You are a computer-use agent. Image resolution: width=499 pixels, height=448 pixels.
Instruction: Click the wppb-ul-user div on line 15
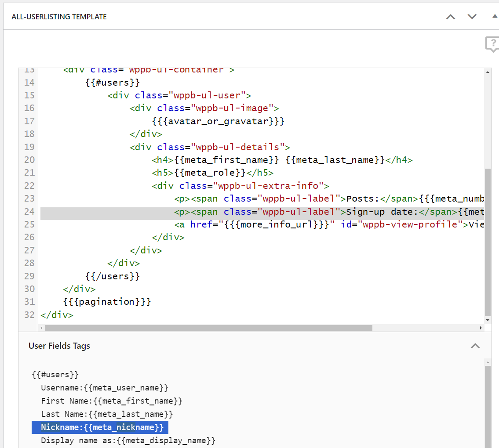(x=179, y=95)
